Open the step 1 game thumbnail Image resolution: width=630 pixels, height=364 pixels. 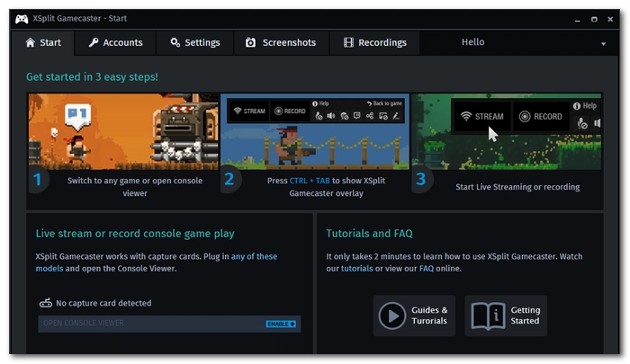(x=123, y=131)
